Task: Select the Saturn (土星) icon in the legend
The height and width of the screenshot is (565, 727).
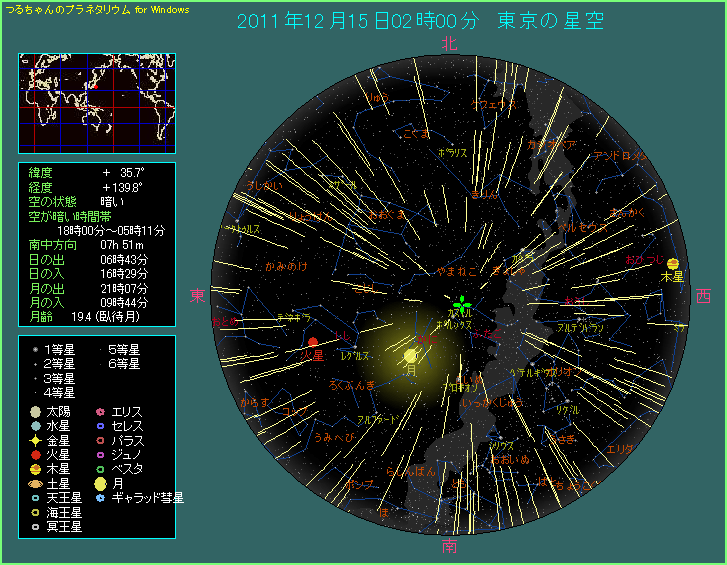Action: point(35,483)
